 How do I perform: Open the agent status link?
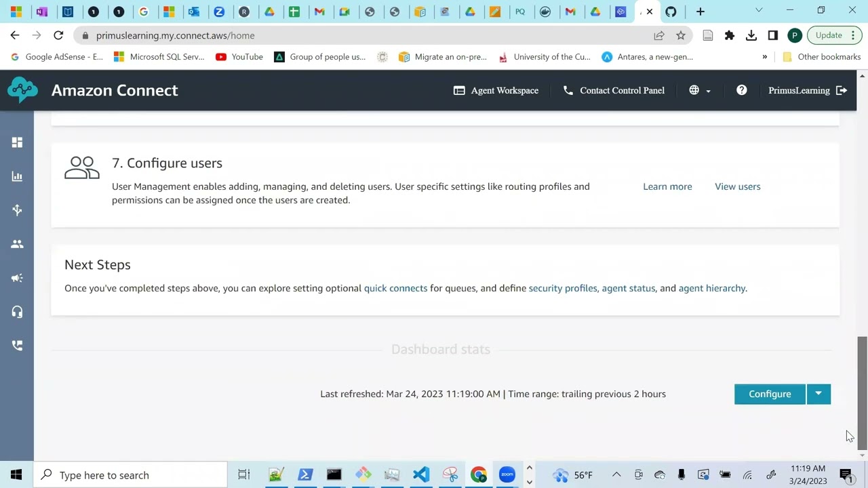click(x=629, y=288)
